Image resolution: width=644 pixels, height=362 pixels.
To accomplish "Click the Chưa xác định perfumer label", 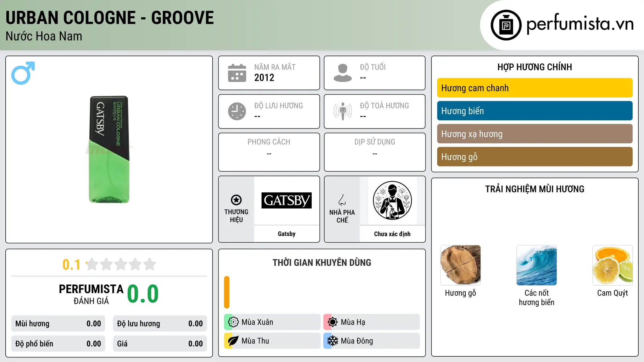I will pyautogui.click(x=392, y=234).
